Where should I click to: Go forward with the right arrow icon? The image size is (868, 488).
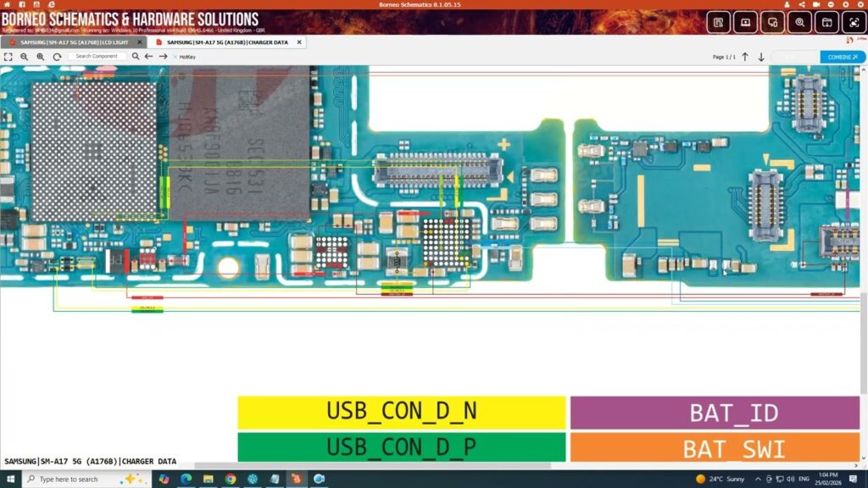163,57
